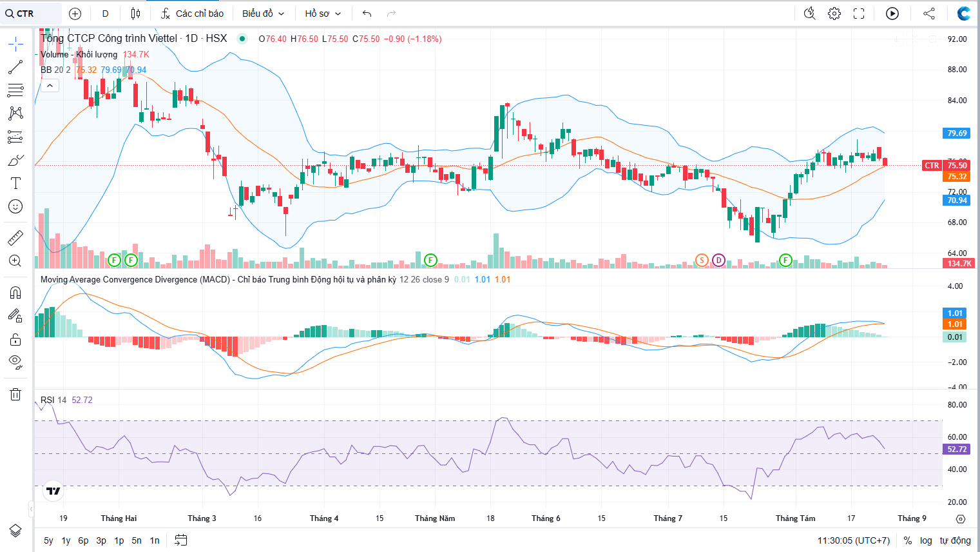Select the trend line drawing tool

pyautogui.click(x=15, y=66)
